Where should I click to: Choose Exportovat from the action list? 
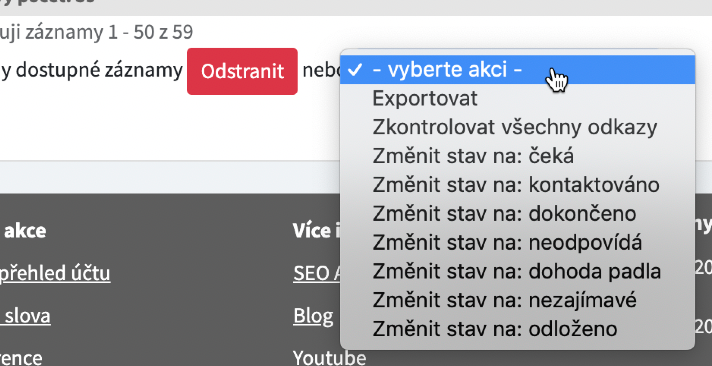coord(517,99)
